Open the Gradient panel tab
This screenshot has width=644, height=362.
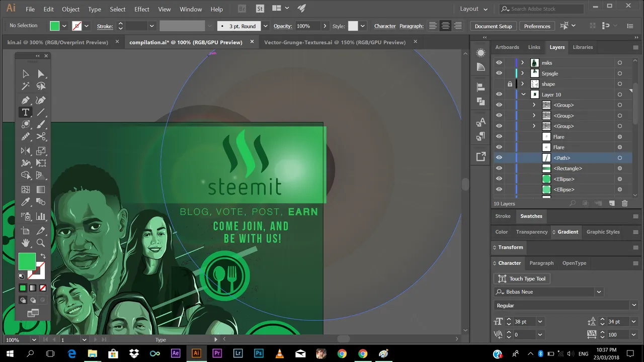click(568, 232)
